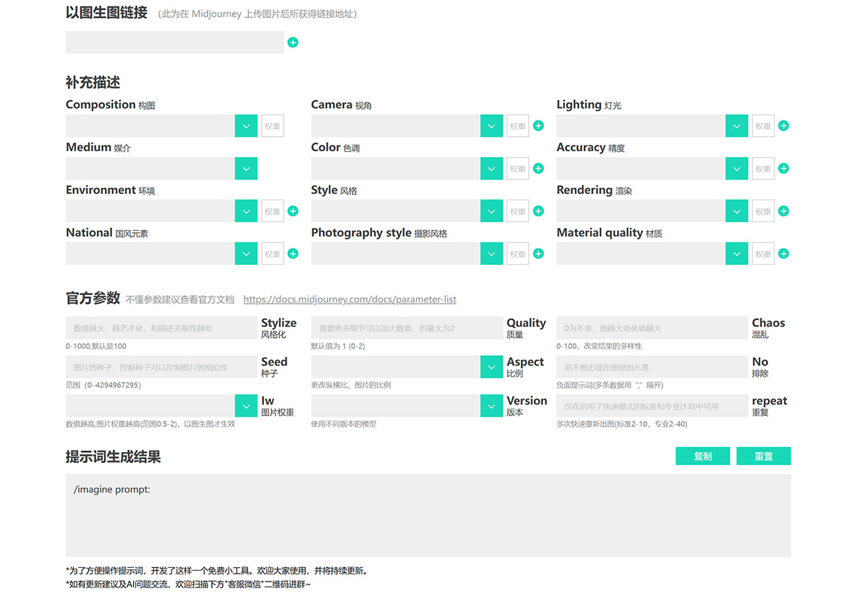Open the Composition dropdown list

(x=246, y=125)
